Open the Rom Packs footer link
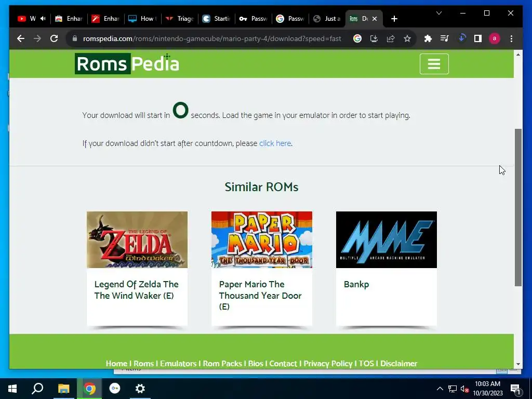Screen dimensions: 532x399 [222, 364]
